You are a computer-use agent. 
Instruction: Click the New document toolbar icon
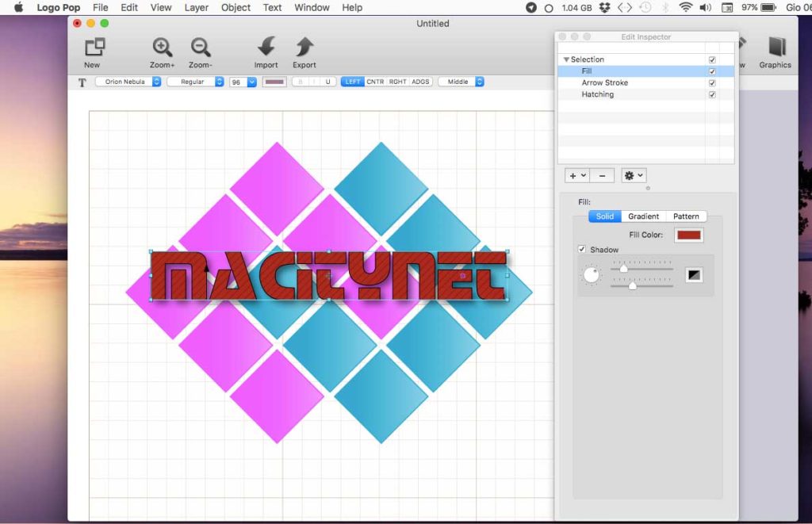[95, 47]
